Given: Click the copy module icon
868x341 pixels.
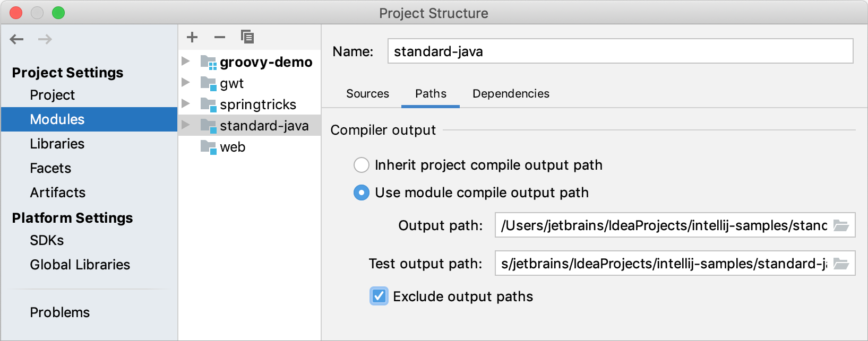Looking at the screenshot, I should pos(247,37).
